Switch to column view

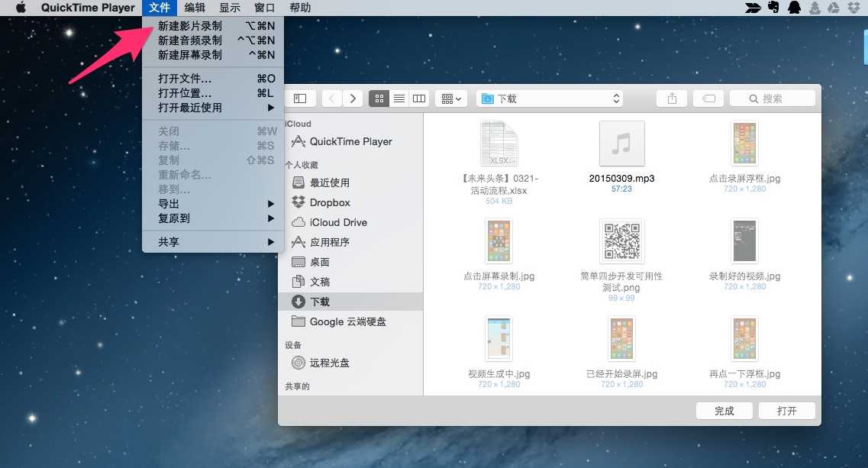pos(419,98)
